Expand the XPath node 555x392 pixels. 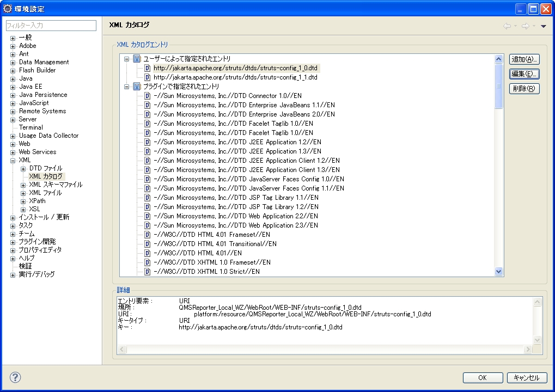click(x=23, y=201)
